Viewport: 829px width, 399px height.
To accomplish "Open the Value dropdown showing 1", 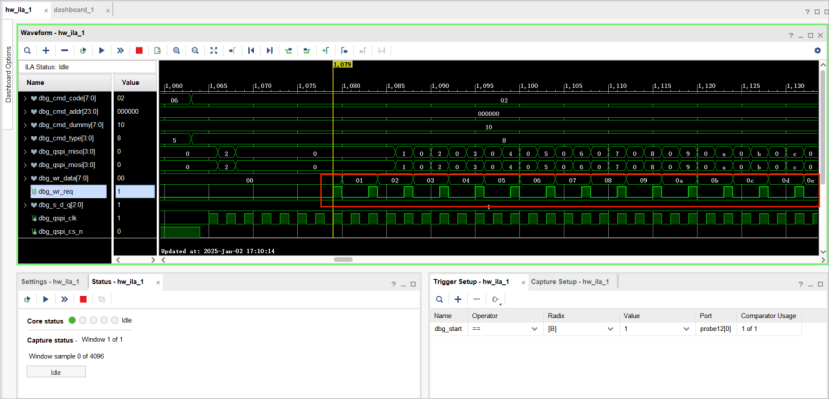I will click(686, 329).
